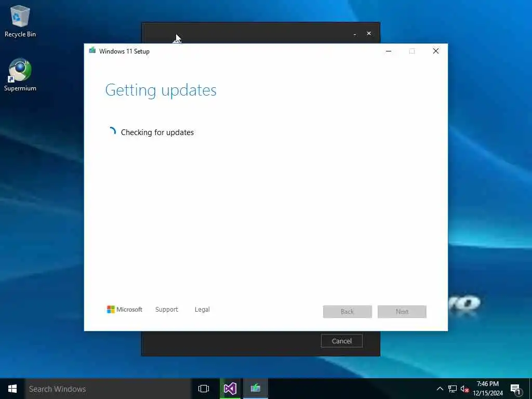Click the disabled Back button
This screenshot has height=399, width=532.
click(348, 312)
